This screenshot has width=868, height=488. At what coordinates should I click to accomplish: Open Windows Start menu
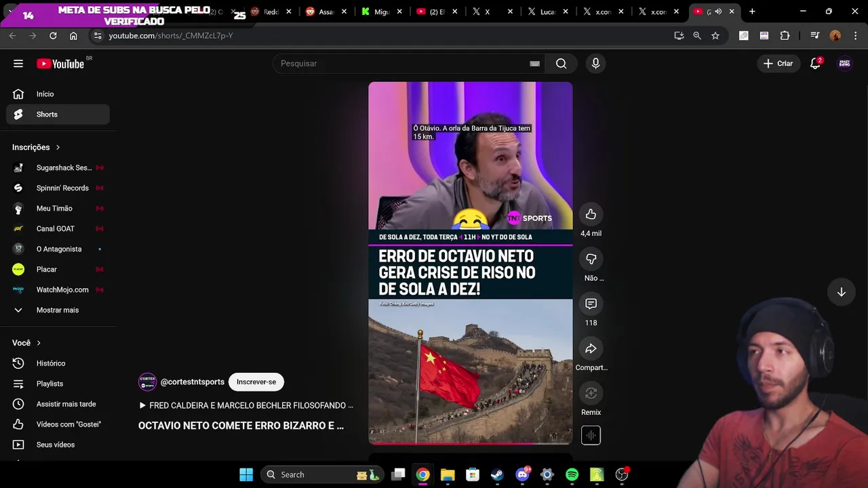tap(246, 474)
